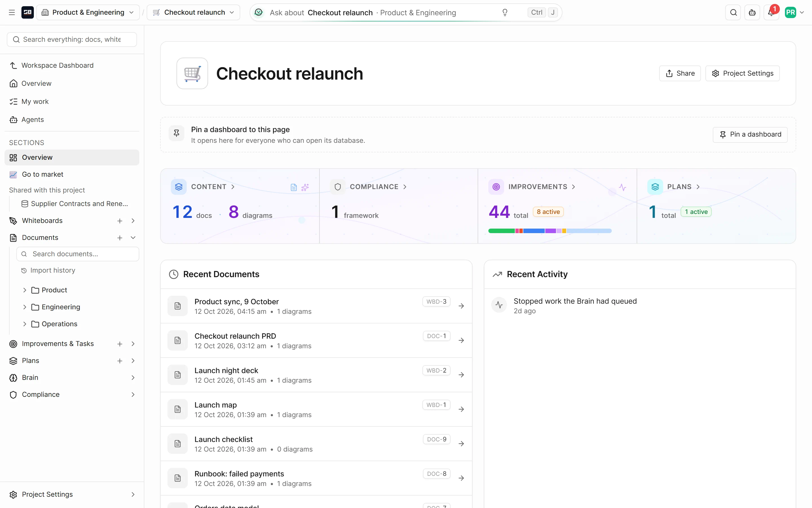Click the content doc icon in Content card
Screen dimensions: 812x508
294,187
